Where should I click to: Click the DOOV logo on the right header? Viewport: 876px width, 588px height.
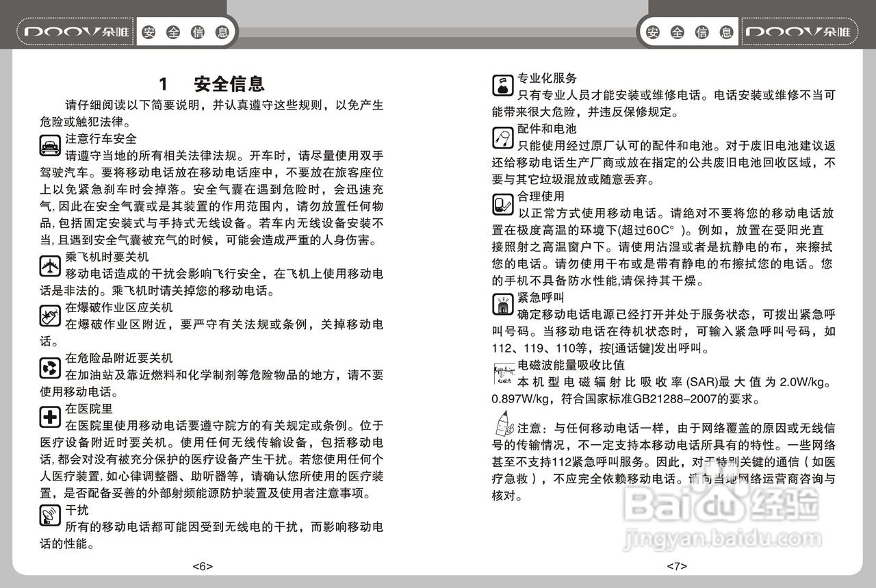click(x=799, y=30)
